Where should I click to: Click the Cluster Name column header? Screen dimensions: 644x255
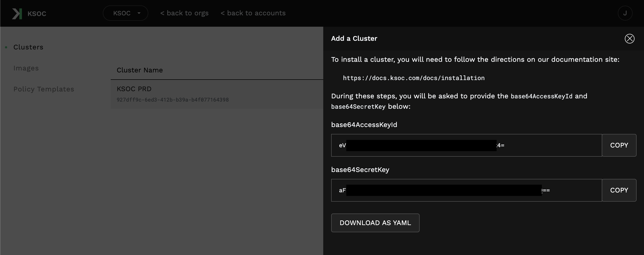(140, 70)
